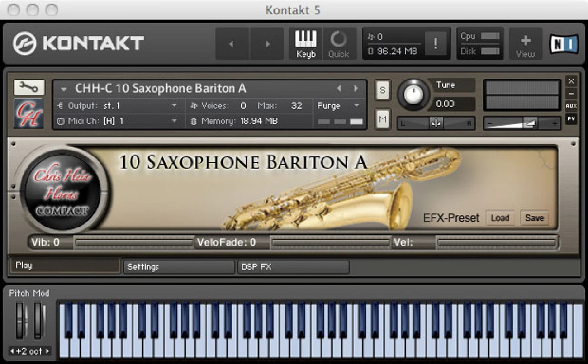
Task: Click the panic exclamation button
Action: point(435,44)
